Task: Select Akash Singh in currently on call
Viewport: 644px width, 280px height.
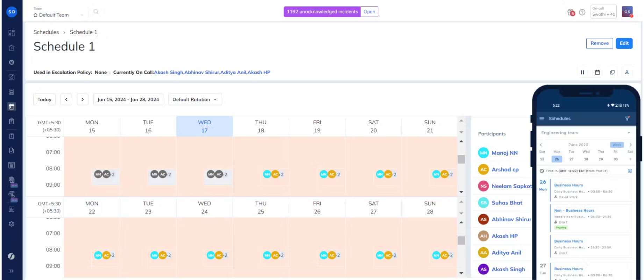Action: [168, 72]
